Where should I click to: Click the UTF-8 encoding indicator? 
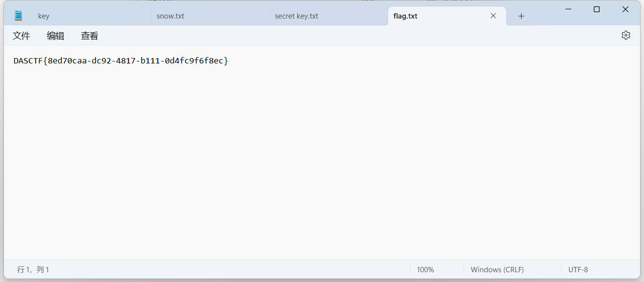point(578,269)
